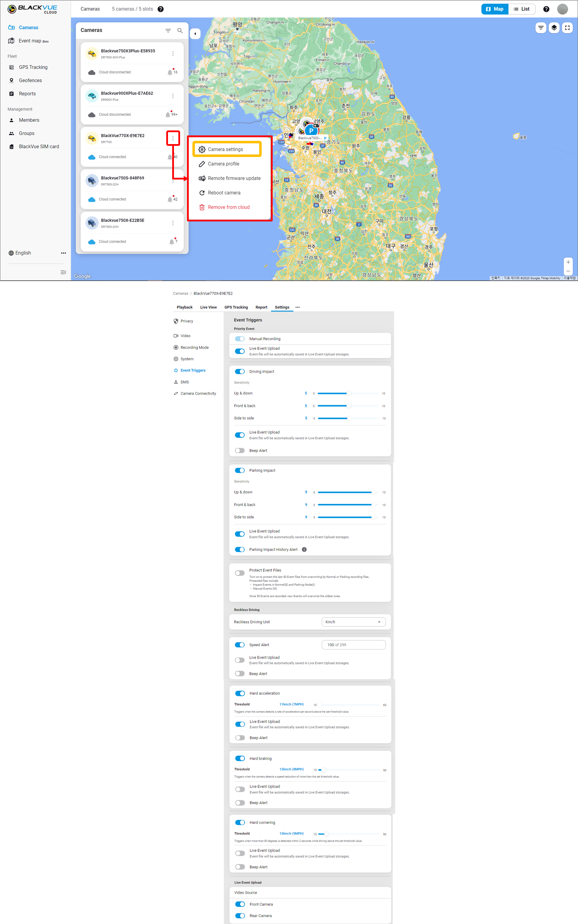The height and width of the screenshot is (924, 578).
Task: Click info icon beside Parking Impact History Alert
Action: click(x=304, y=549)
